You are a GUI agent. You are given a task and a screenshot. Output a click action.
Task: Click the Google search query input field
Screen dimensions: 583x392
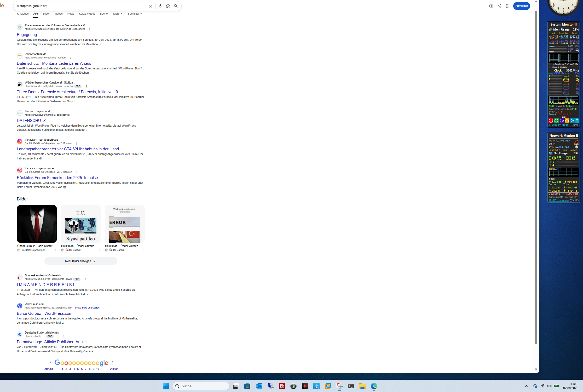tap(81, 6)
